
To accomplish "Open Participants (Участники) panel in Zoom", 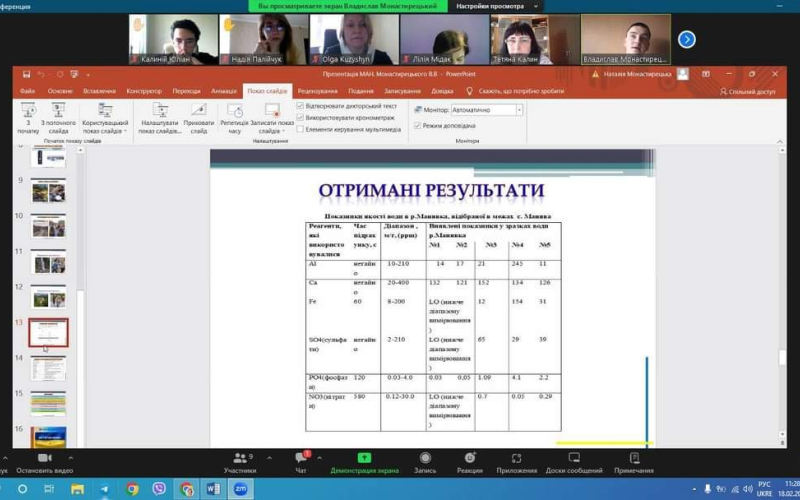I will tap(240, 462).
